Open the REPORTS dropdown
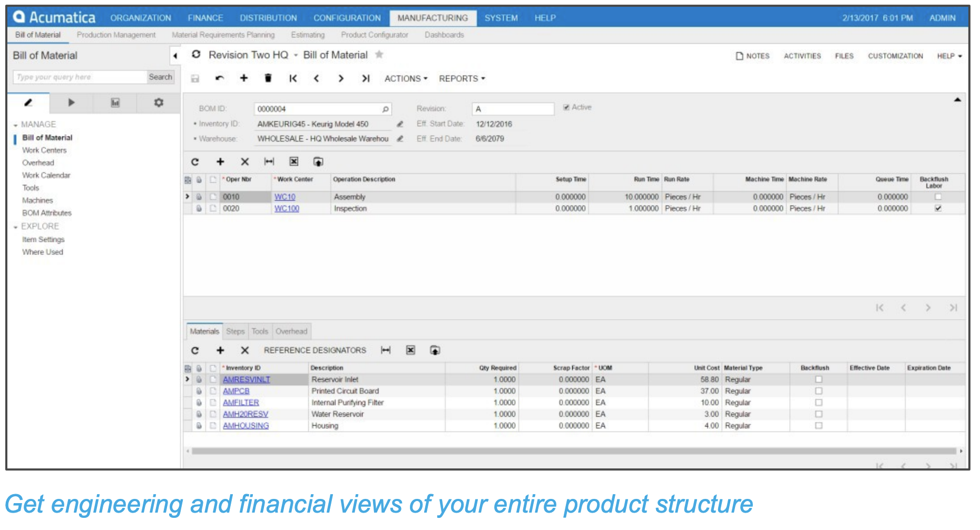Screen dimensions: 980x530 (462, 78)
